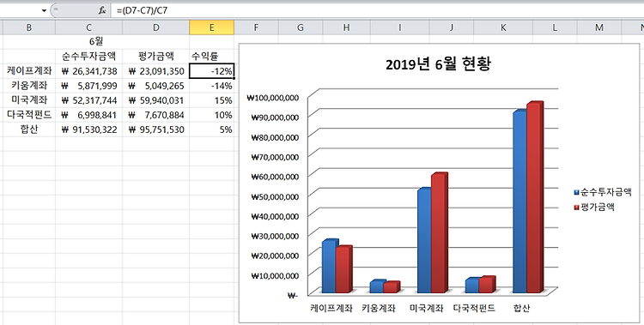Screen dimensions: 644x325
Task: Select the 미국계좌 row label cell
Action: [x=29, y=100]
